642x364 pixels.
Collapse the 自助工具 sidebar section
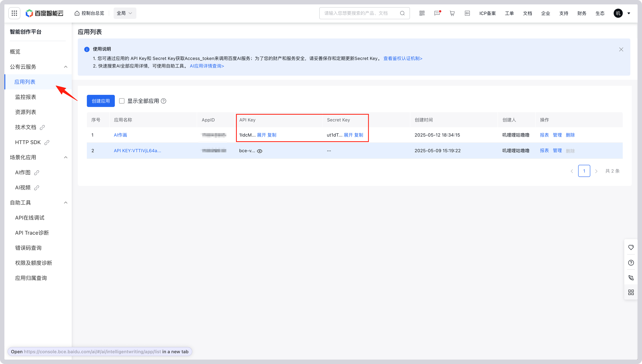click(x=66, y=203)
